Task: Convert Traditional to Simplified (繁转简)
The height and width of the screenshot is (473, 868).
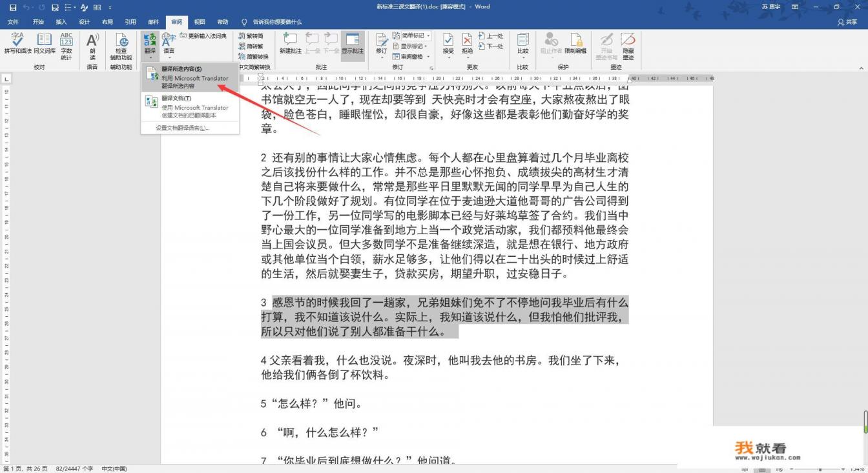Action: click(251, 36)
